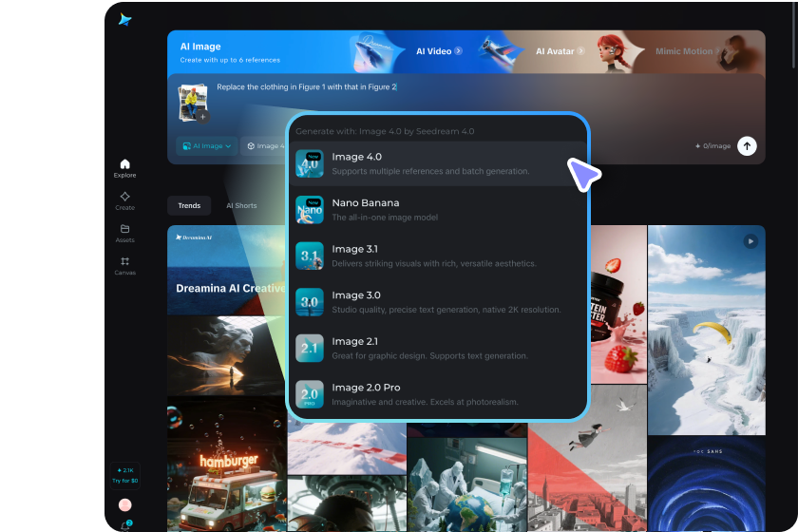Screen dimensions: 798x532
Task: Click the generate up-arrow button
Action: click(x=747, y=146)
